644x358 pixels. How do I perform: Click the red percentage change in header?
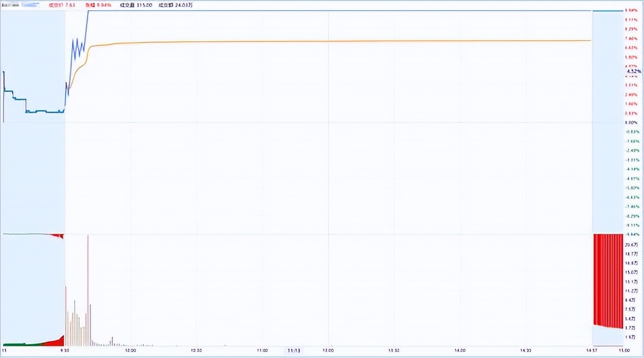[x=104, y=5]
